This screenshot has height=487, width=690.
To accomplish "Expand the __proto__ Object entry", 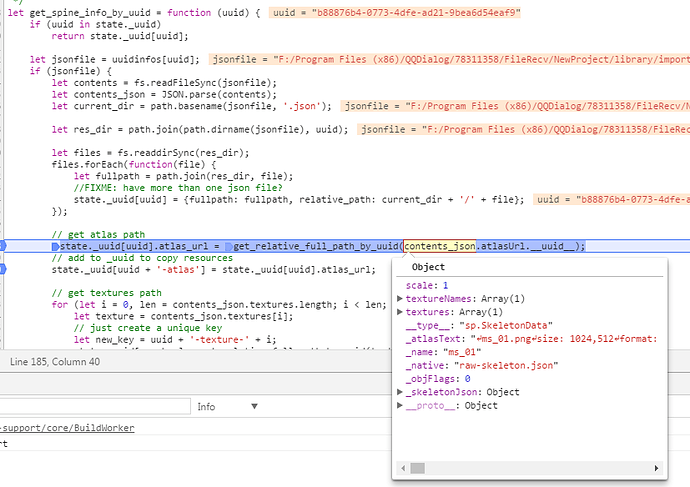I will click(400, 405).
